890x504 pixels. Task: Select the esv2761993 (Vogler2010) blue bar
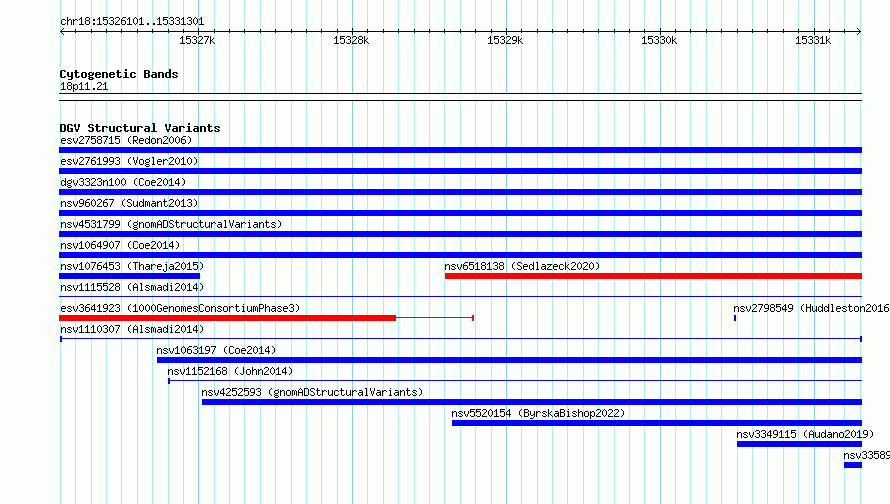click(460, 171)
